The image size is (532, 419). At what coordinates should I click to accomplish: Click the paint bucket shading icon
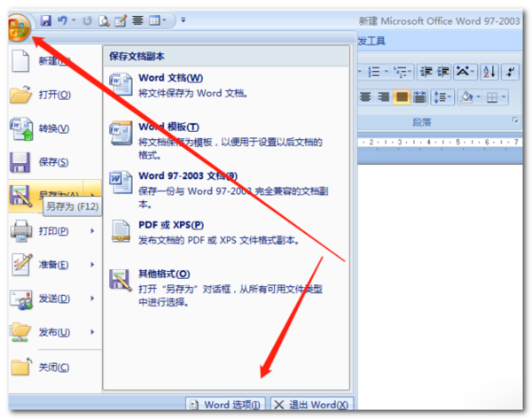pyautogui.click(x=466, y=97)
